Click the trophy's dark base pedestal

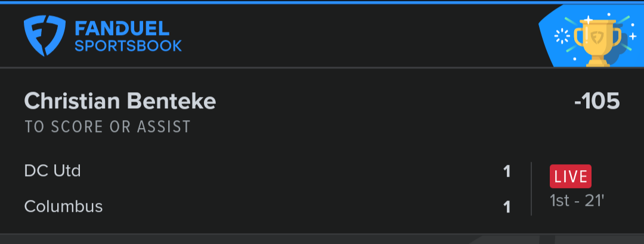pos(597,62)
